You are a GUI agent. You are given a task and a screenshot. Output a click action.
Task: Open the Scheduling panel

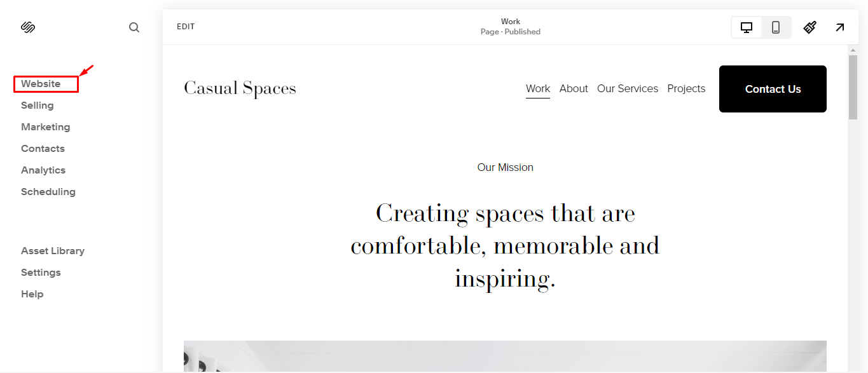pyautogui.click(x=48, y=191)
